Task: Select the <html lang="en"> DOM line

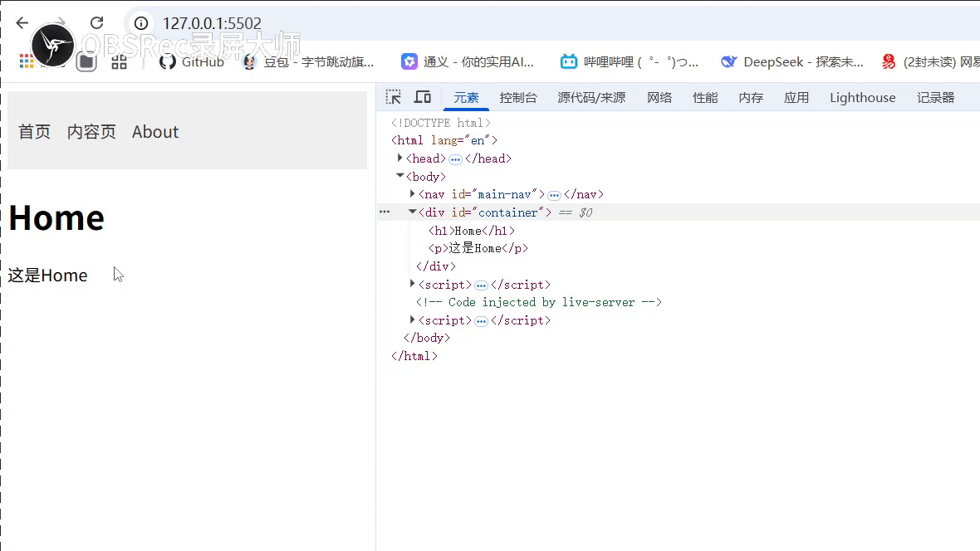Action: coord(444,140)
